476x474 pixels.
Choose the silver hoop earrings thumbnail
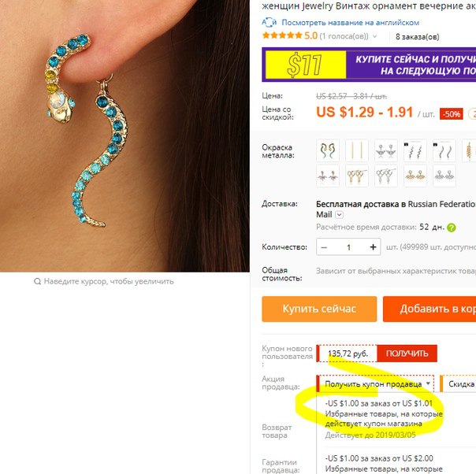coord(386,176)
